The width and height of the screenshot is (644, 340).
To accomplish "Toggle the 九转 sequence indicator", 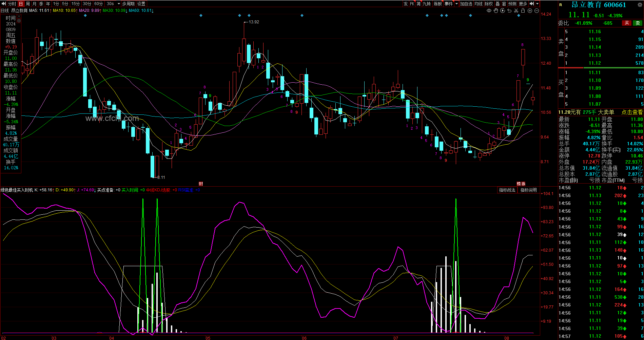I will click(x=427, y=4).
